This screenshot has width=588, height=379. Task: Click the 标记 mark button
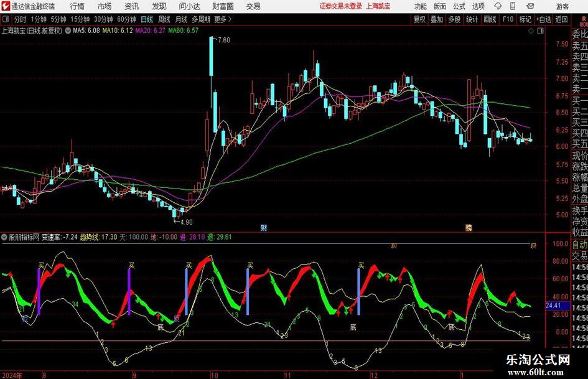[525, 19]
